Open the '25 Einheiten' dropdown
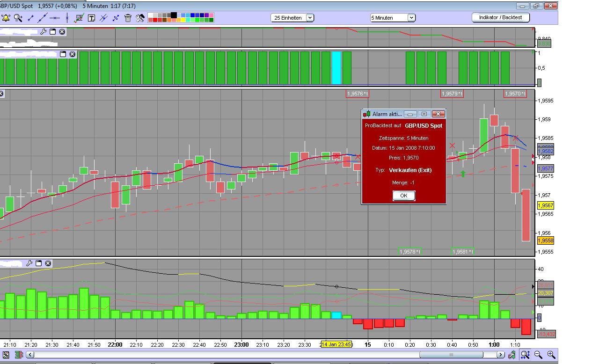 click(x=292, y=18)
